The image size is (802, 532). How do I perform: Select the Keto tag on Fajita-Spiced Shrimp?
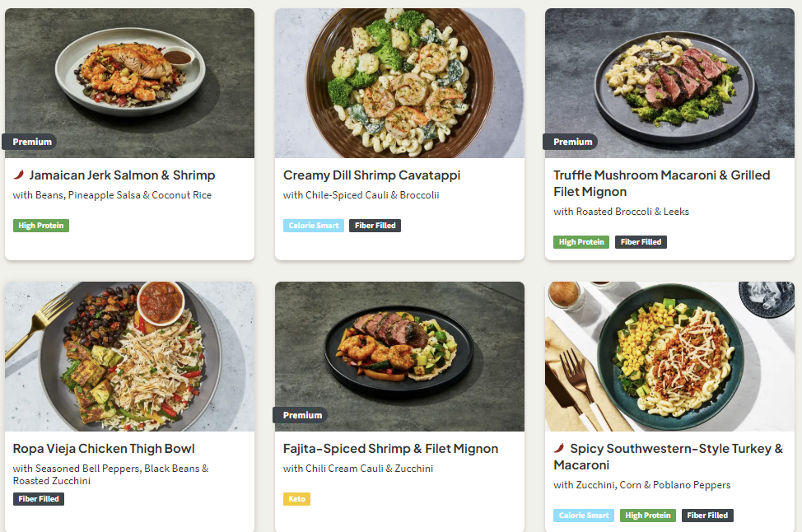pos(296,499)
